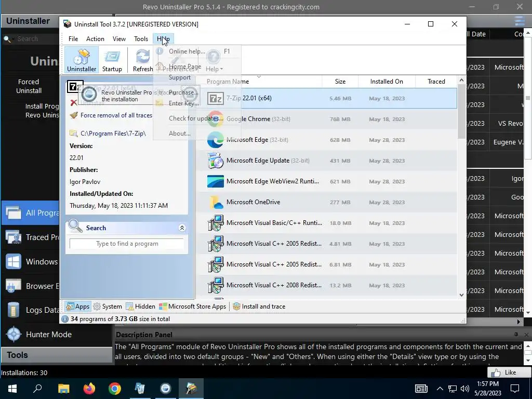Click the broom icon for Force removal
532x399 pixels.
74,115
